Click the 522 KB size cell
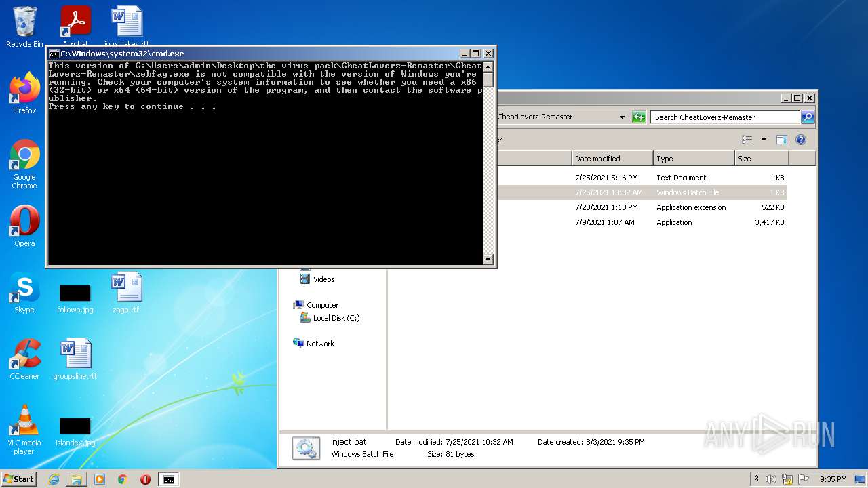 click(772, 207)
